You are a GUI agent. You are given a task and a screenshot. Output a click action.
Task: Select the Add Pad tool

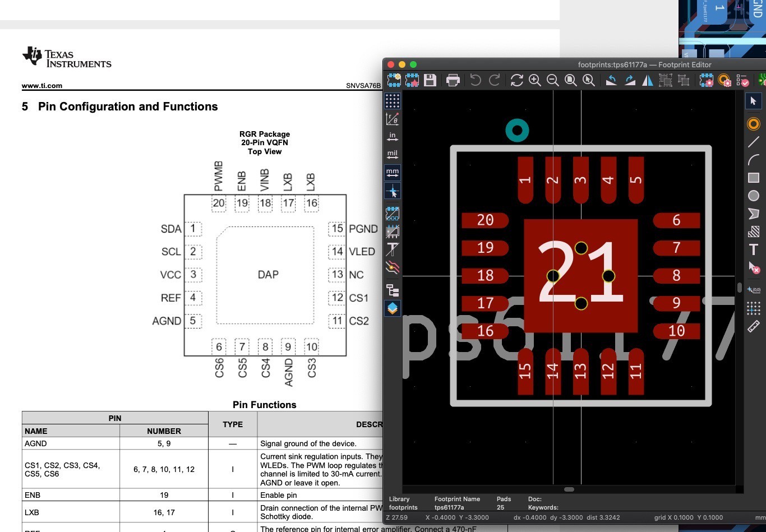point(754,124)
